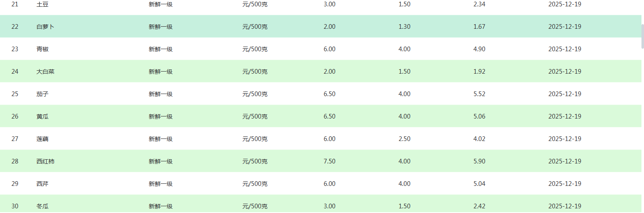Select the 茄子 row name
644x213 pixels.
tap(42, 94)
